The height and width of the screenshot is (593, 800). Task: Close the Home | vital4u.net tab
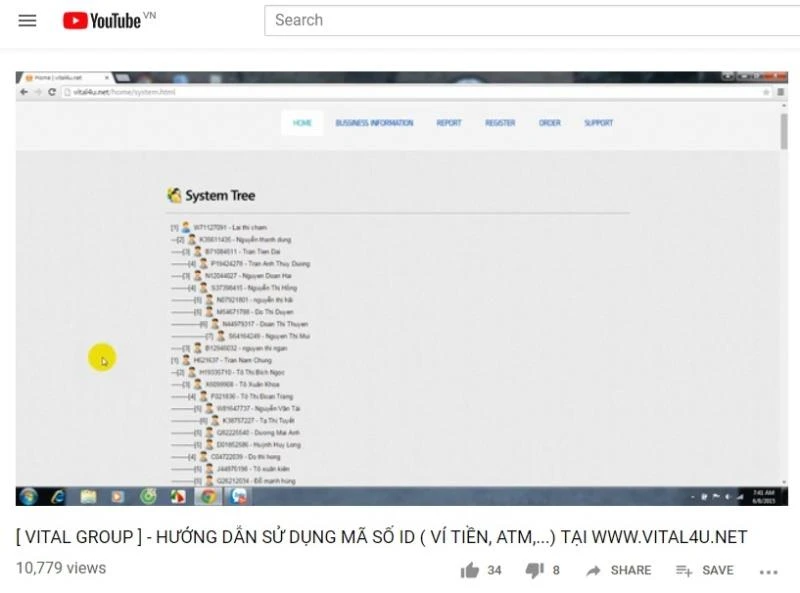pos(107,78)
